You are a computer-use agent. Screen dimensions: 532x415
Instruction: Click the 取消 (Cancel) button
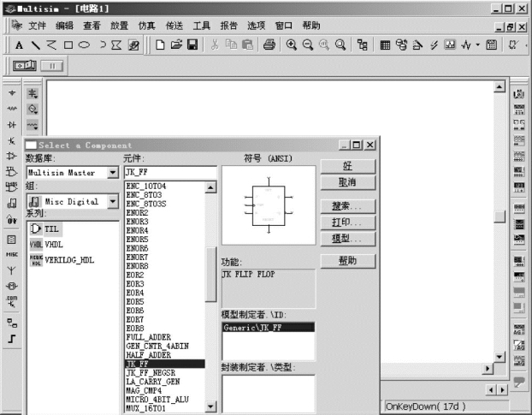coord(347,182)
